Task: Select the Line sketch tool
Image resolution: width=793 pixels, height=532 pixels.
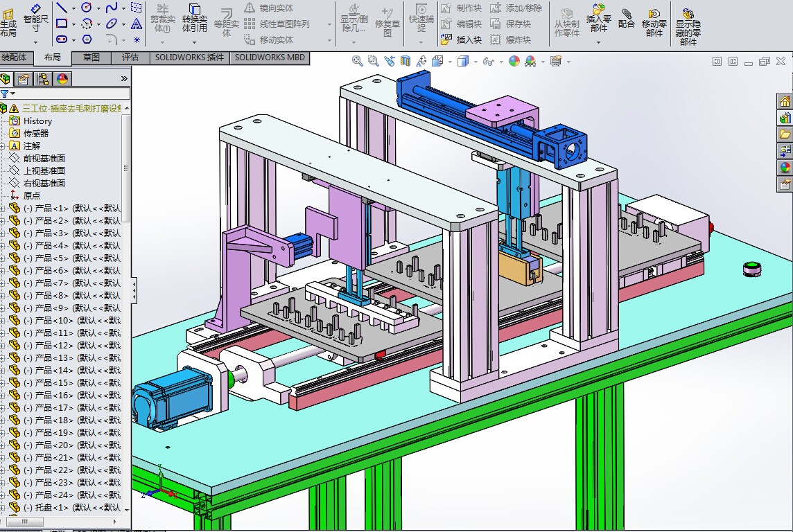Action: pyautogui.click(x=62, y=8)
